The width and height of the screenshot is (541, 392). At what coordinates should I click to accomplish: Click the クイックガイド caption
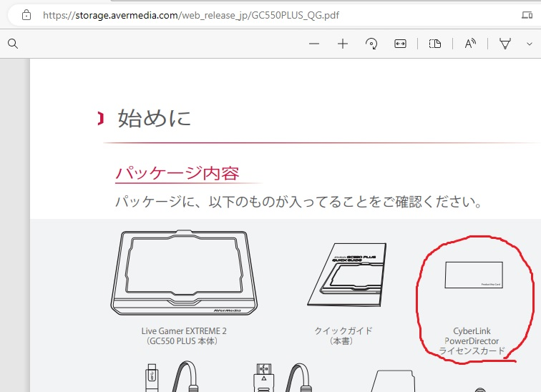(x=343, y=335)
